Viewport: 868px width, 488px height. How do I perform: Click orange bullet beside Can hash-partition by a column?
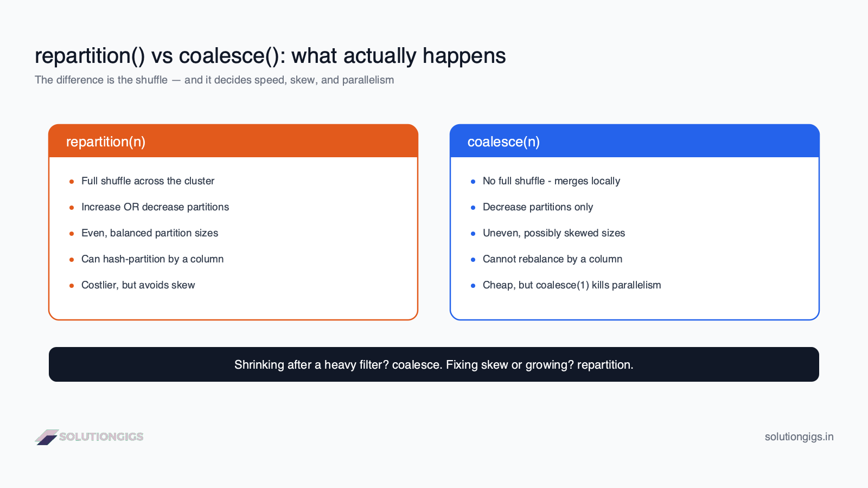pos(72,260)
